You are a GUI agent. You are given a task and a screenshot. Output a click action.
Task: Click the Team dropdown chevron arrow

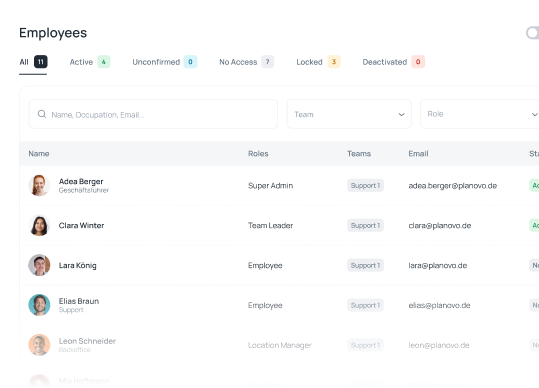click(x=401, y=114)
